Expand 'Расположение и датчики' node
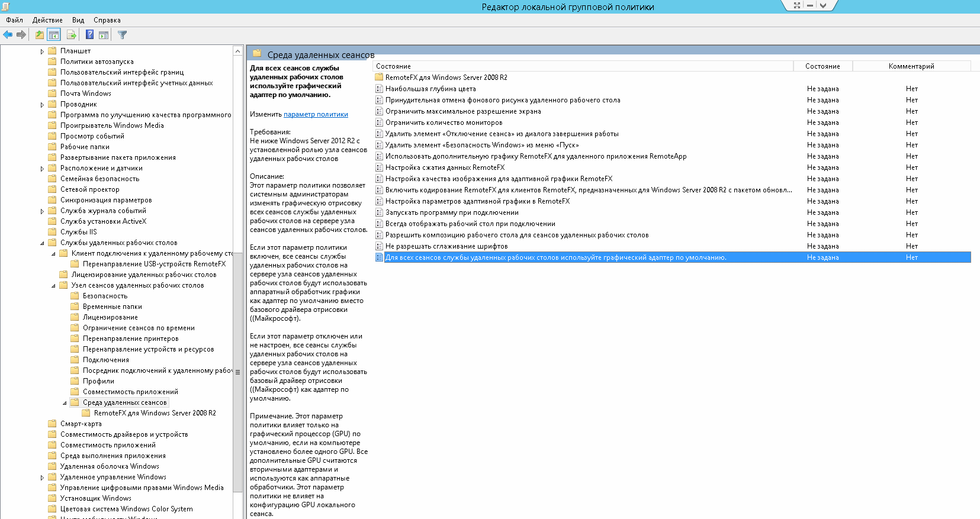This screenshot has width=980, height=519. [42, 169]
